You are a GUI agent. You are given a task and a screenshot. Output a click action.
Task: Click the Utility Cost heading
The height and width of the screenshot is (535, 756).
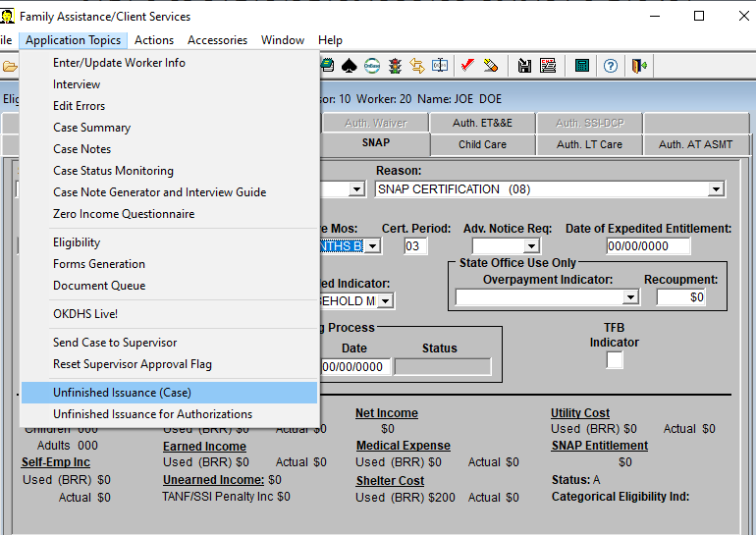(x=580, y=413)
